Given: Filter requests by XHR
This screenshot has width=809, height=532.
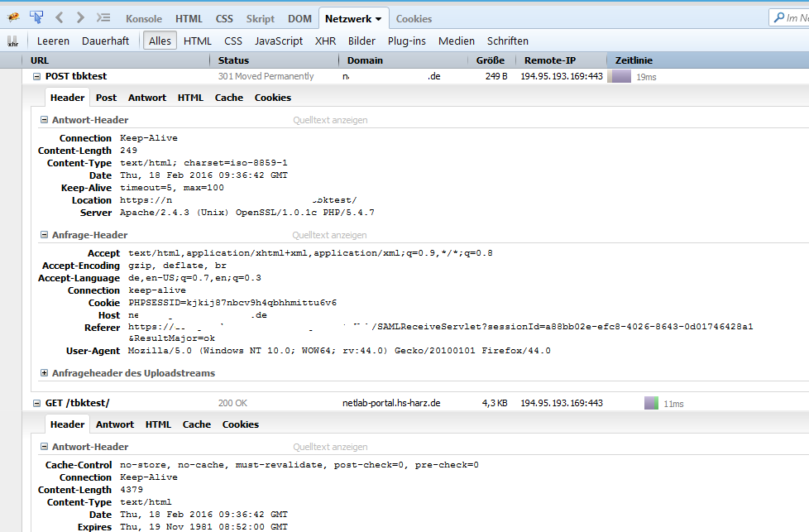Looking at the screenshot, I should tap(325, 41).
